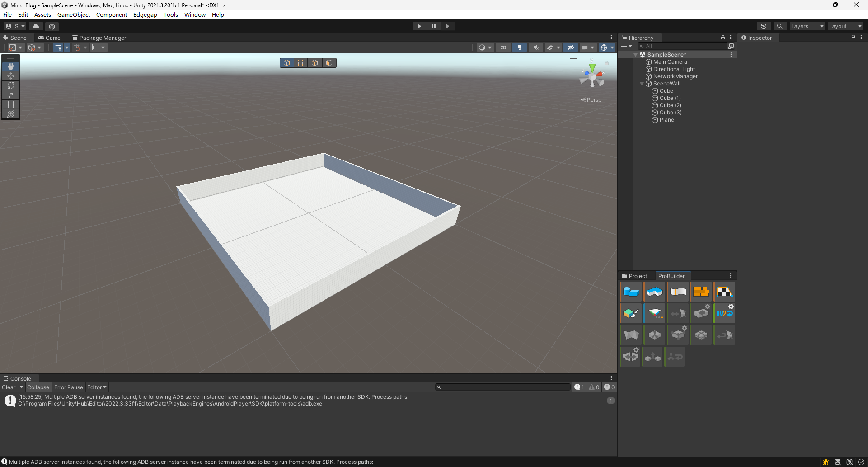Open ProBuilder Smoothing editor icon
The width and height of the screenshot is (868, 467).
coord(678,292)
